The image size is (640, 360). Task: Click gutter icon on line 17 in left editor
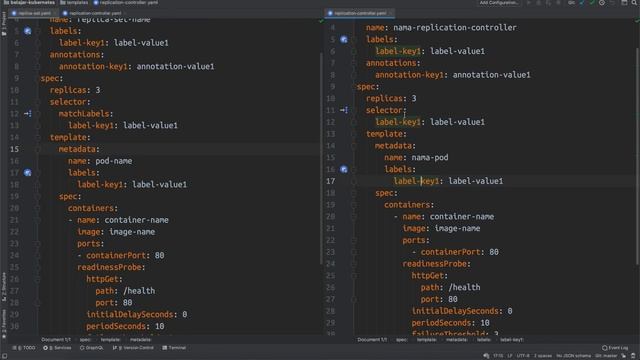point(27,173)
